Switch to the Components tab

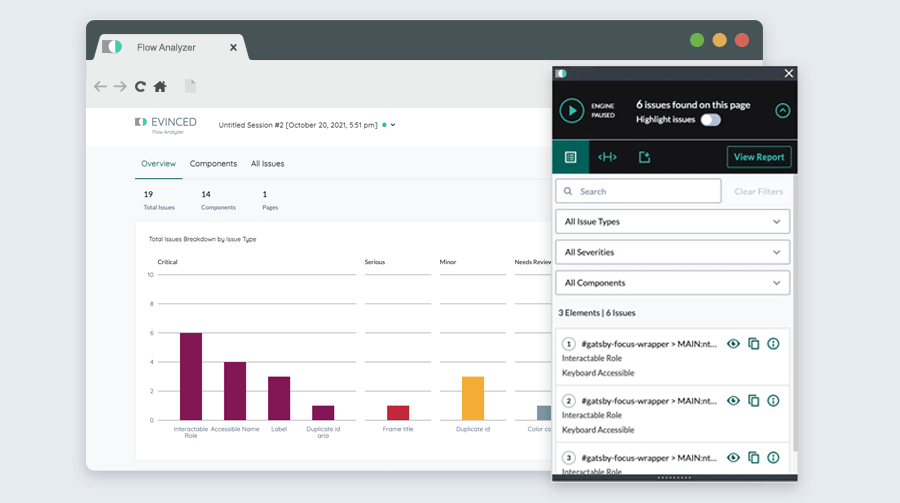point(213,164)
